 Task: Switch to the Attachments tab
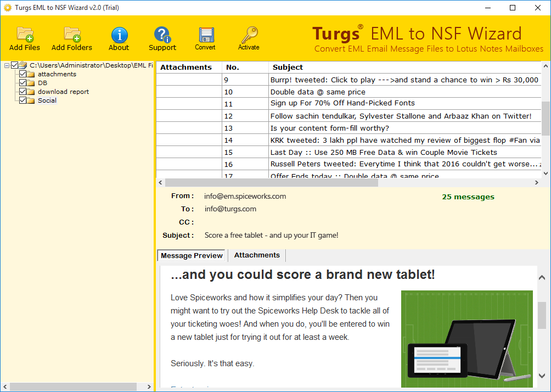point(257,255)
